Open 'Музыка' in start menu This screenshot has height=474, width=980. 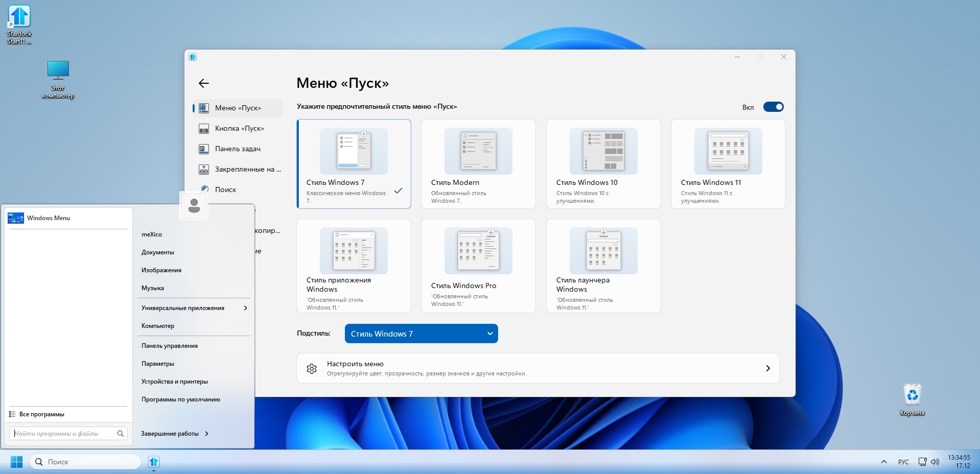[x=153, y=288]
